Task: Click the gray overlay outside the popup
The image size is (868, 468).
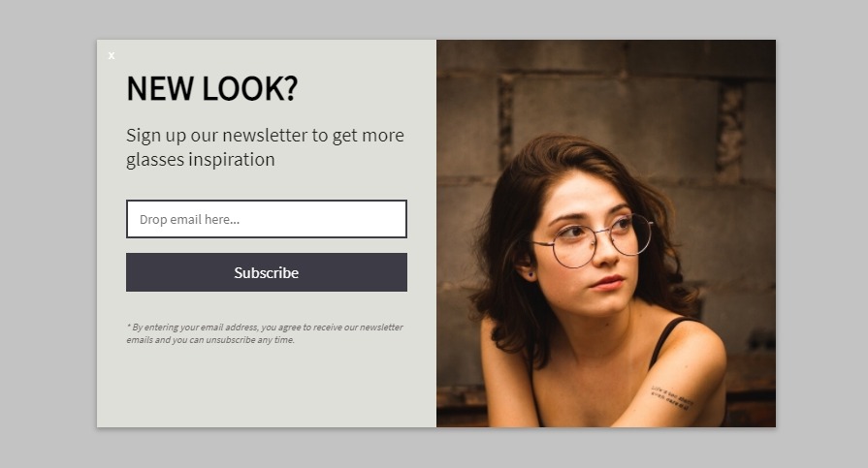Action: (x=48, y=234)
